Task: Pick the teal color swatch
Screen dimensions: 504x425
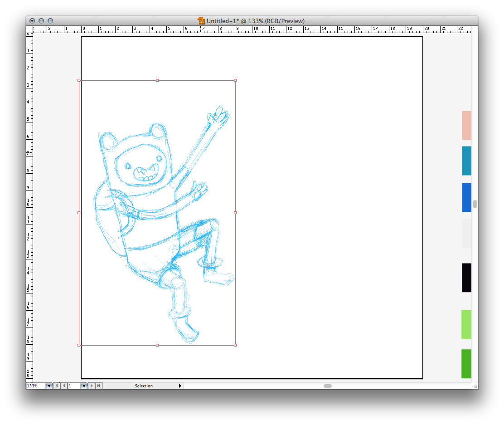Action: (466, 161)
